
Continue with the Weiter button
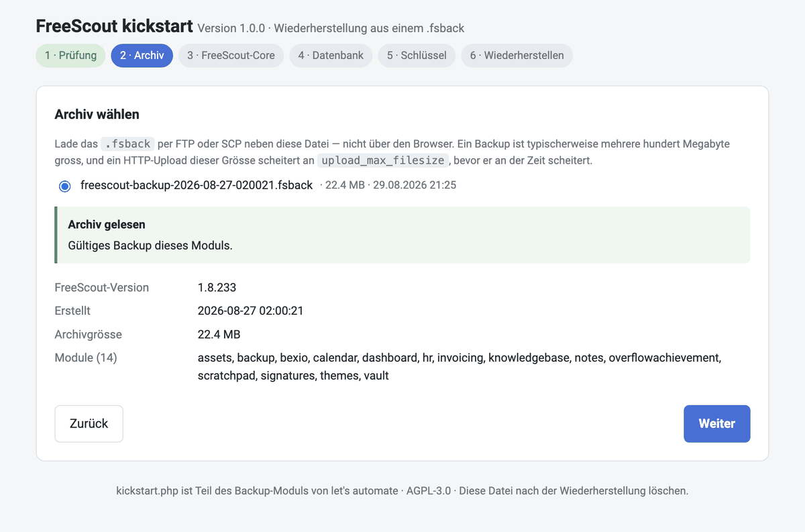[716, 424]
